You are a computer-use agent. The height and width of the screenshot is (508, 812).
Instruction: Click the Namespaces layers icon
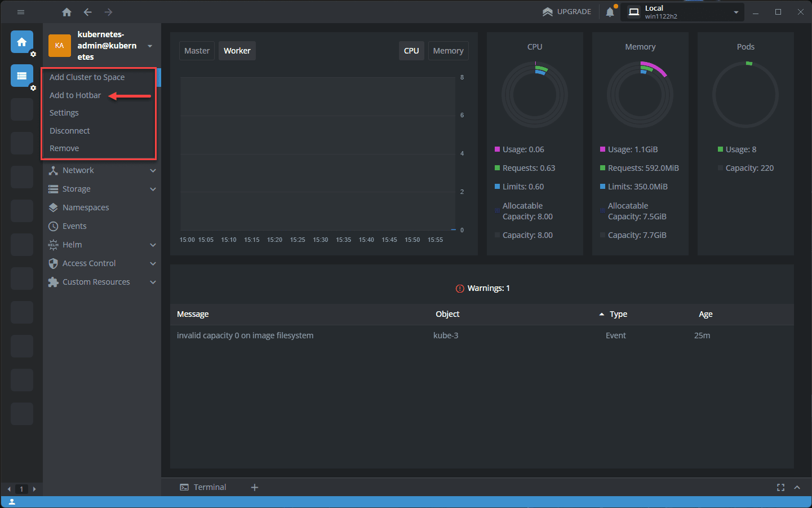pos(54,207)
